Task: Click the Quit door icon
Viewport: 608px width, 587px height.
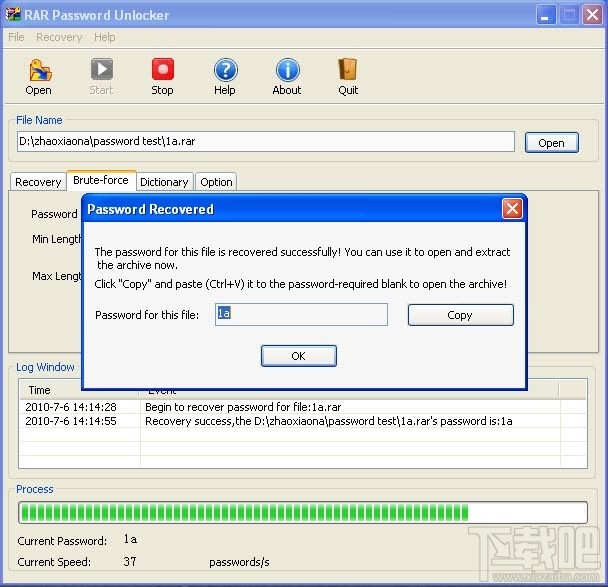Action: click(x=347, y=69)
